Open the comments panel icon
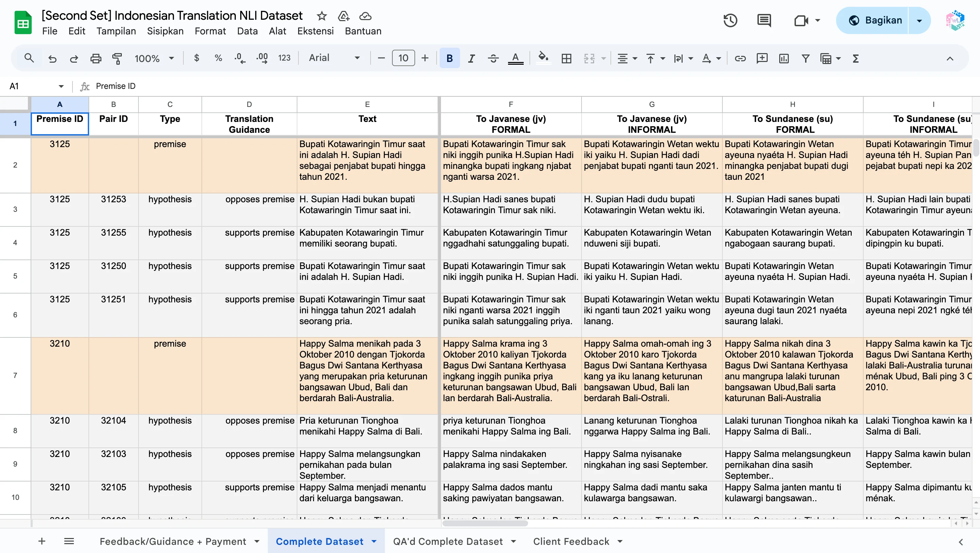This screenshot has width=980, height=553. point(764,20)
